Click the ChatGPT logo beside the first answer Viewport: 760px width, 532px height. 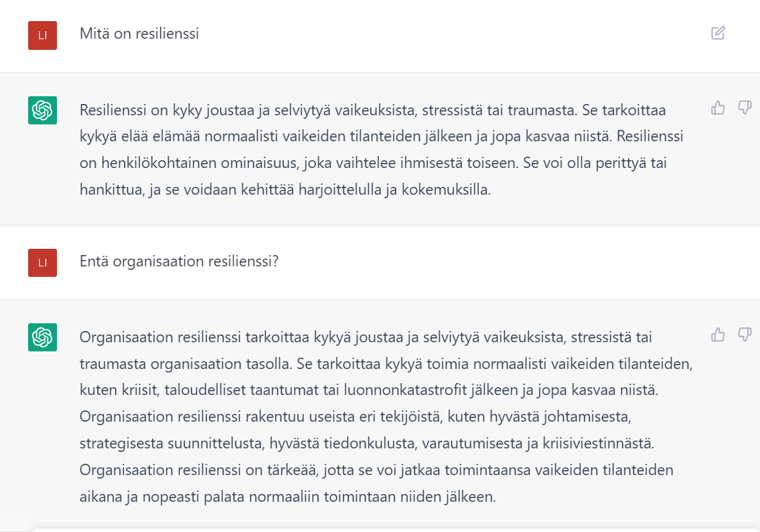[x=42, y=110]
